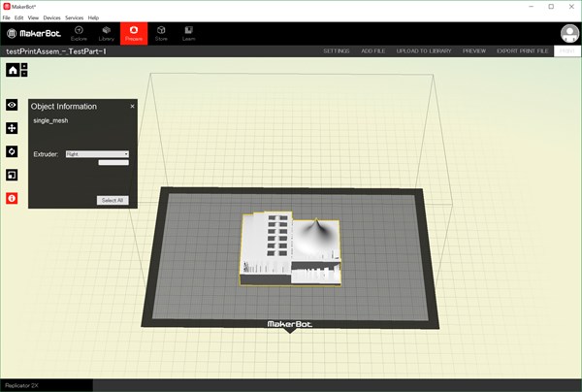The image size is (582, 392).
Task: Click the MakerBot logo in the top bar
Action: pos(34,33)
